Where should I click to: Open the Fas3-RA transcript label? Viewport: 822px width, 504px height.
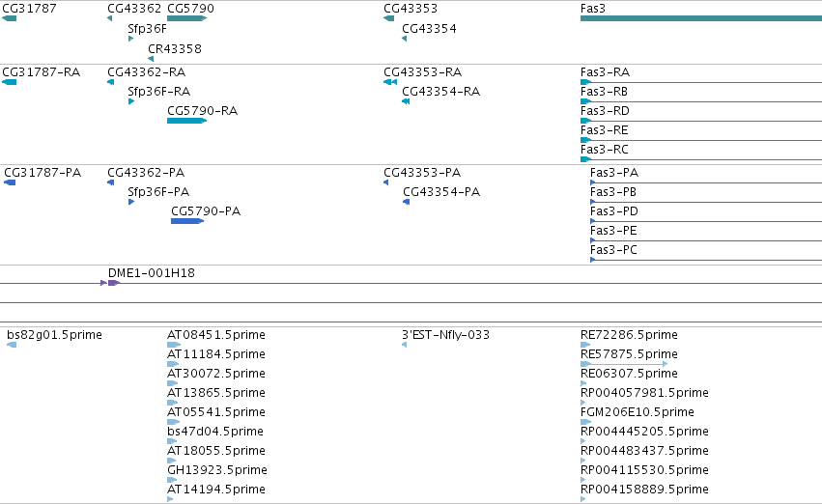605,71
